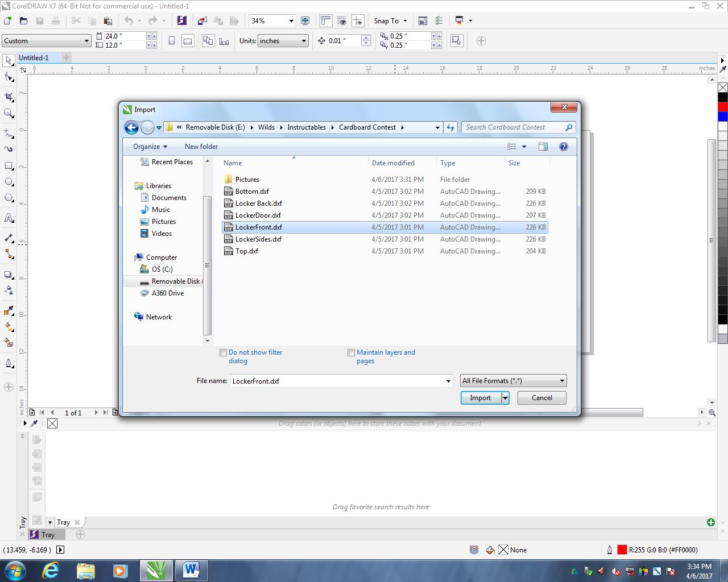
Task: Open the zoom level 34% dropdown
Action: 291,21
